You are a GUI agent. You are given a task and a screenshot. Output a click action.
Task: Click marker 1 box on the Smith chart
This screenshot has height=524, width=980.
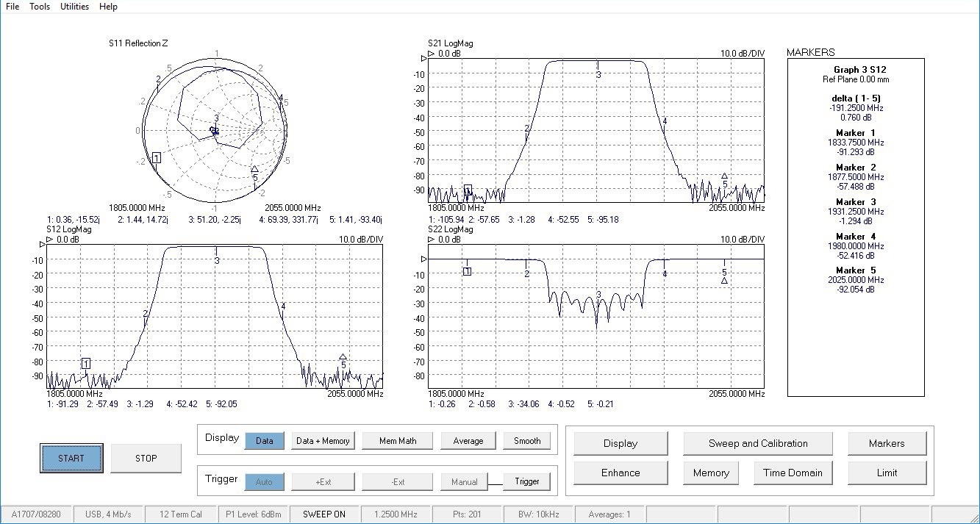click(157, 157)
